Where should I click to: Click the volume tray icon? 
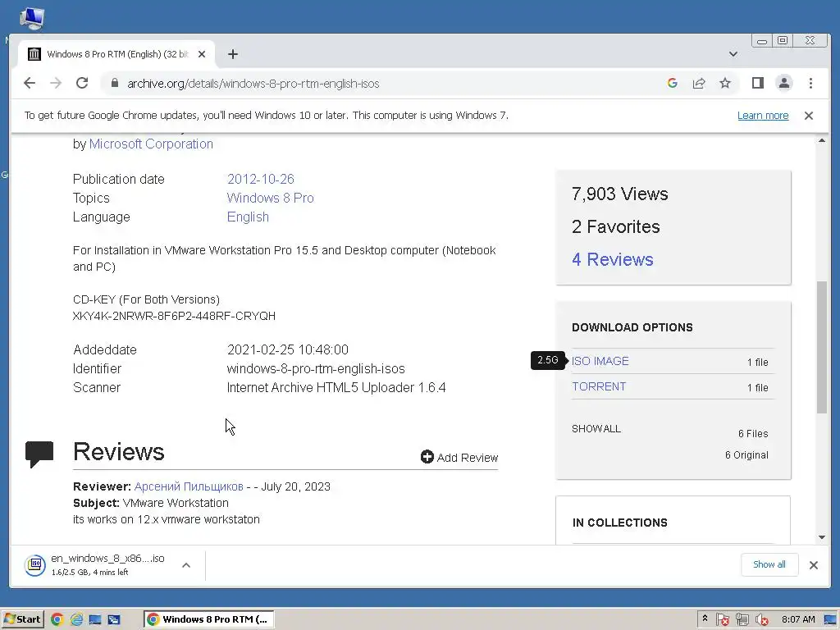761,620
